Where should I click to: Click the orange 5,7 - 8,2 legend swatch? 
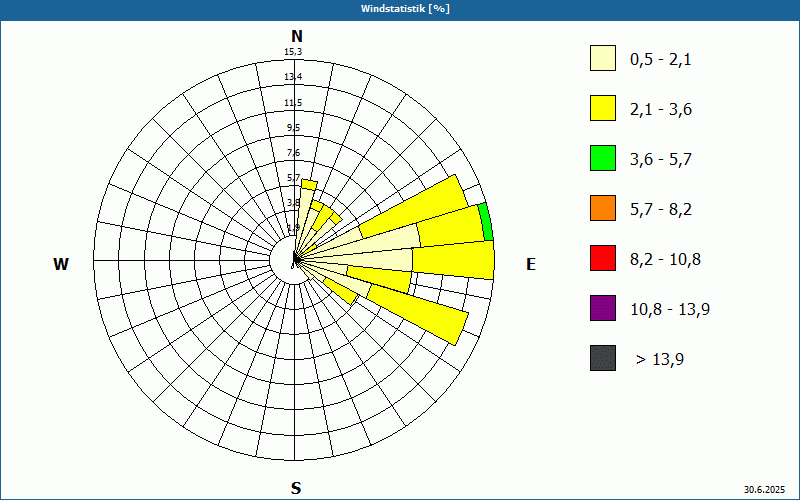coord(603,208)
